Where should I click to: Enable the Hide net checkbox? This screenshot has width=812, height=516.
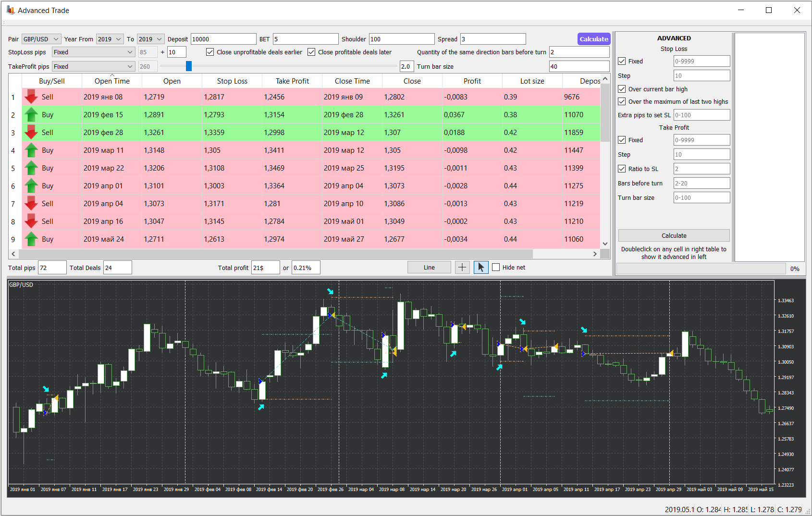point(496,267)
